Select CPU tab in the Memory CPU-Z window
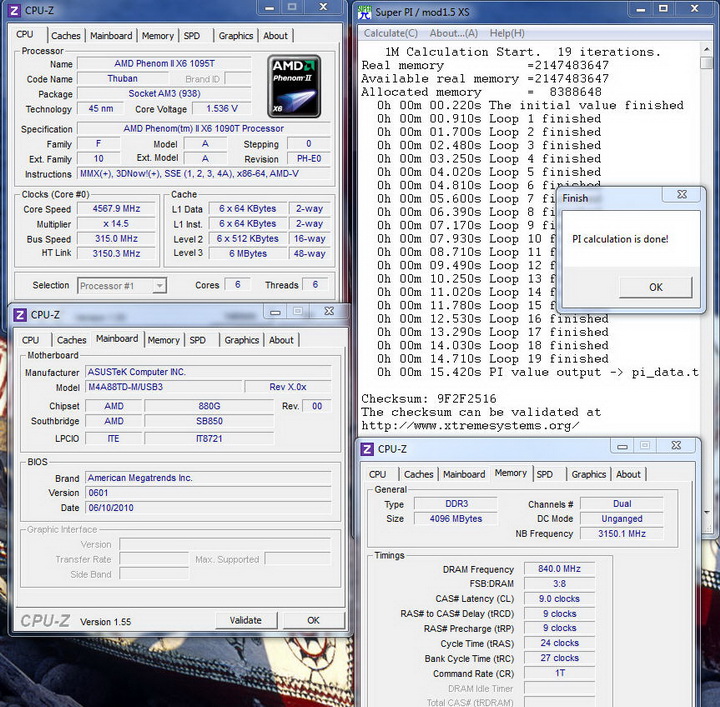The width and height of the screenshot is (720, 707). tap(378, 474)
